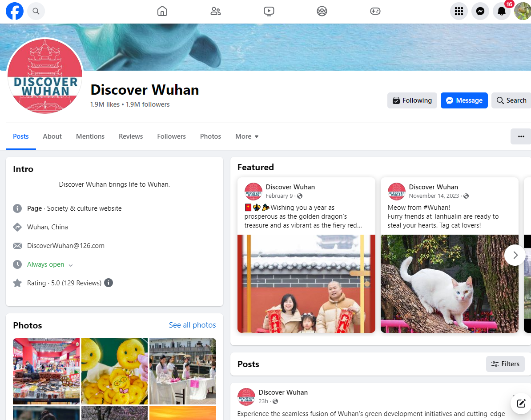Switch to the Reviews tab
This screenshot has height=420, width=531.
131,136
